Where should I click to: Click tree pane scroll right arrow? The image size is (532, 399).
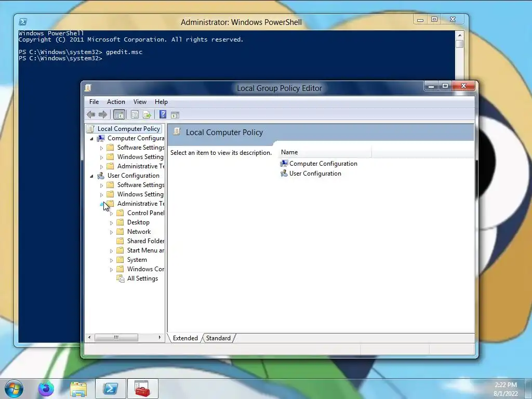[x=159, y=338]
